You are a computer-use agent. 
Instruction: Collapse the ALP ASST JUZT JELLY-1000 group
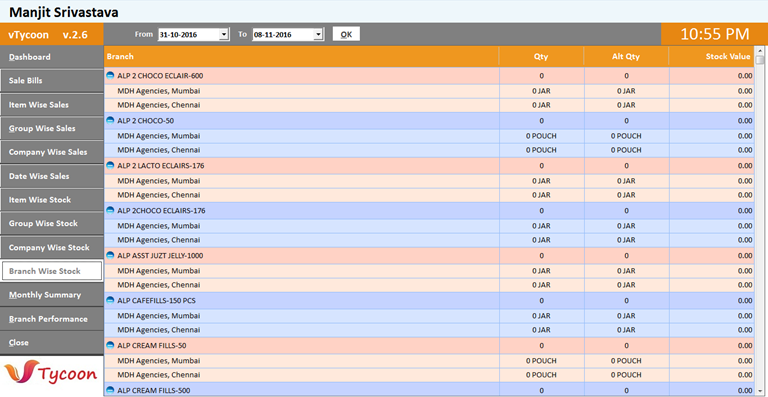110,256
